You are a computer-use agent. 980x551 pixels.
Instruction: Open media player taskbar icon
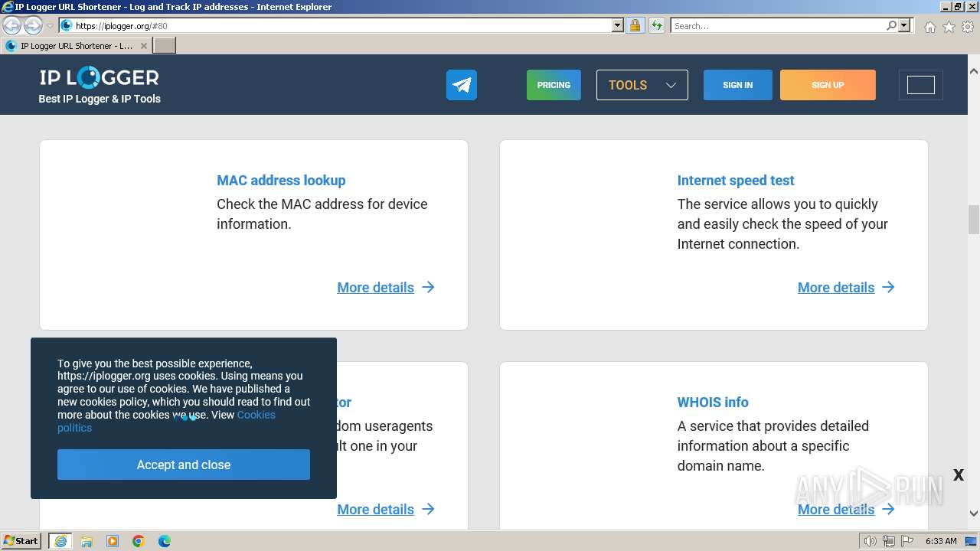coord(113,541)
